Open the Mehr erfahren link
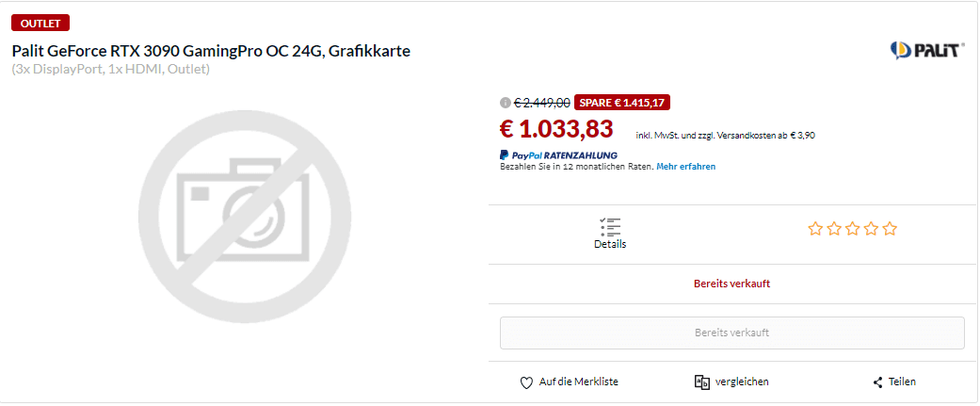The width and height of the screenshot is (980, 406). pos(685,167)
